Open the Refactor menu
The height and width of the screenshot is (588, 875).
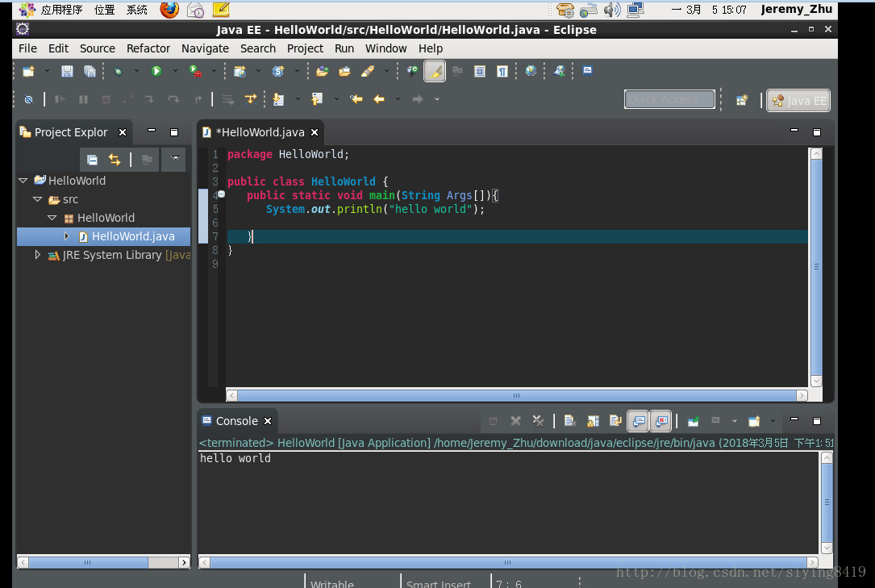point(148,48)
